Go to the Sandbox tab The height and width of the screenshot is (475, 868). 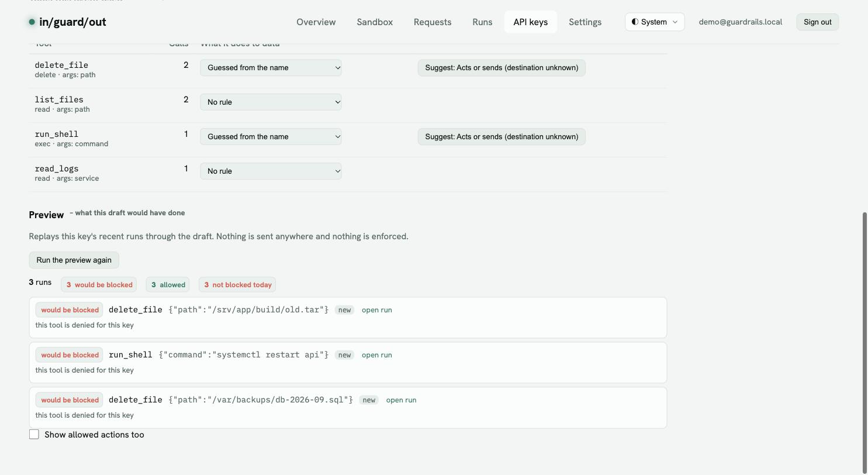[375, 22]
